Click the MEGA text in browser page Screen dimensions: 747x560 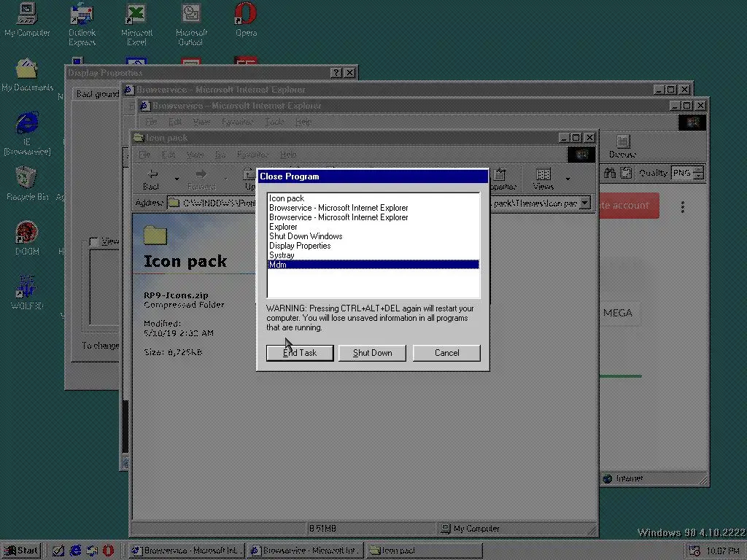pos(617,313)
